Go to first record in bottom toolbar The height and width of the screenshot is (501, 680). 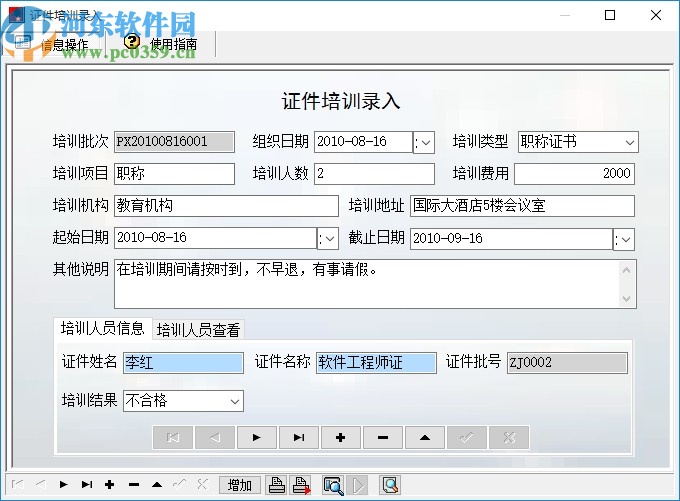click(x=17, y=484)
